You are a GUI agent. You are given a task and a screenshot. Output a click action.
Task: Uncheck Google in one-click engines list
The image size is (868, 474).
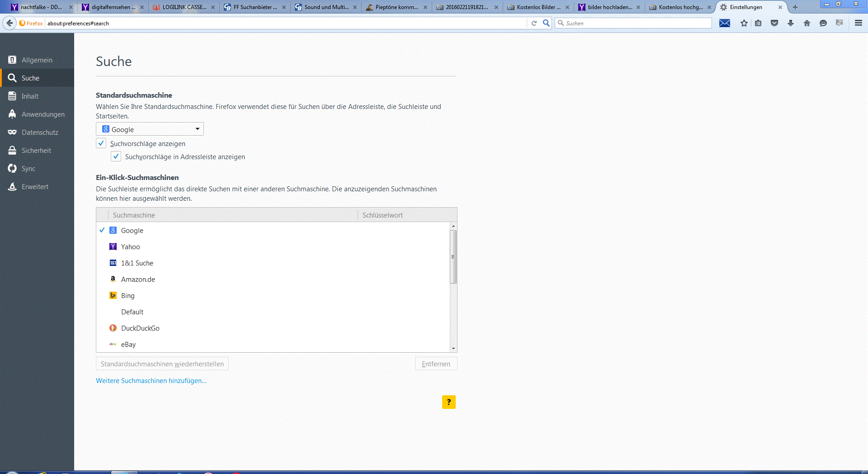pyautogui.click(x=102, y=230)
